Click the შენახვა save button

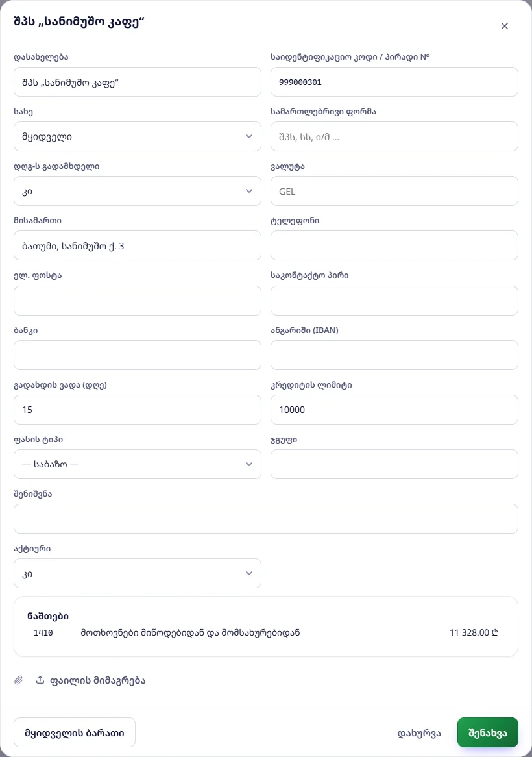pyautogui.click(x=488, y=732)
